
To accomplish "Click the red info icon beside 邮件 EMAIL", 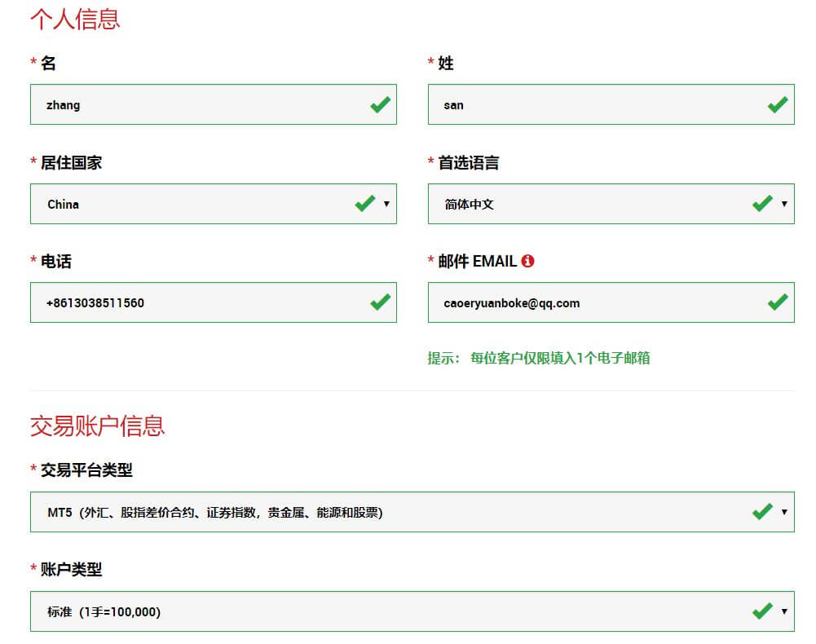I will pos(527,261).
